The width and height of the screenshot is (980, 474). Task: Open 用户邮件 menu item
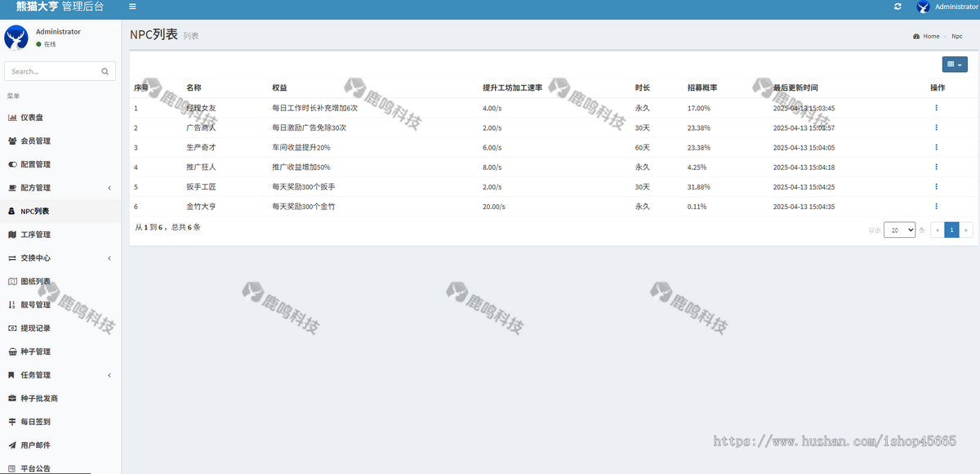tap(60, 445)
